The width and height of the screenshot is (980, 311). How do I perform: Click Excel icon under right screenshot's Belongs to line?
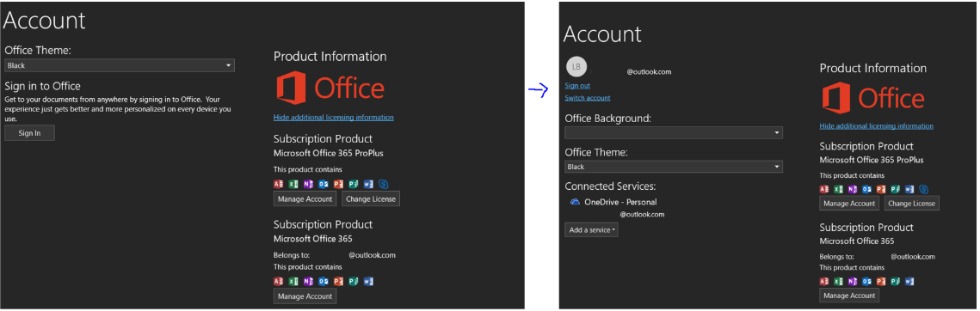(839, 282)
